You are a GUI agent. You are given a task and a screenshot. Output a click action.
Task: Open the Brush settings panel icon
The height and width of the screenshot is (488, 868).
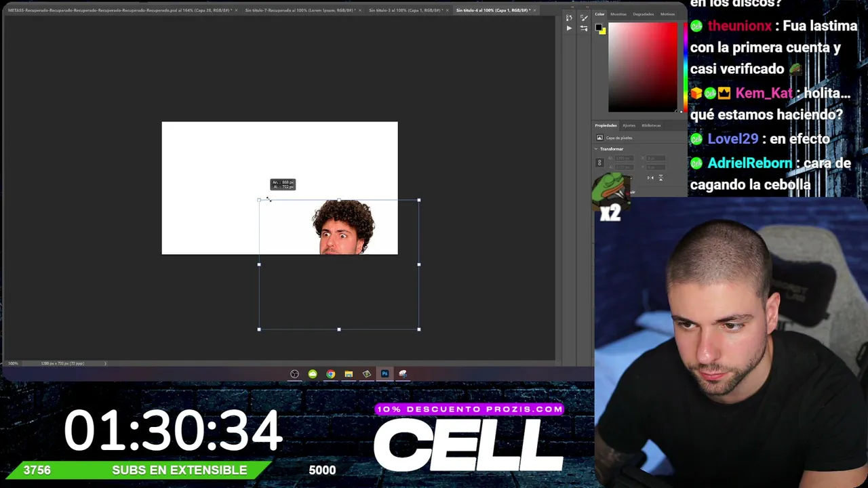(x=585, y=18)
